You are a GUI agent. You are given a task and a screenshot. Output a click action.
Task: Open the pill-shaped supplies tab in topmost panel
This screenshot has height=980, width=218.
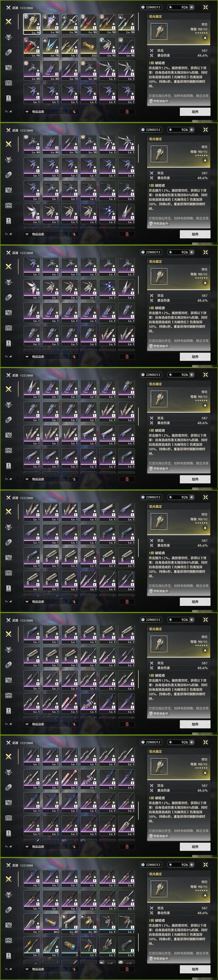click(8, 52)
